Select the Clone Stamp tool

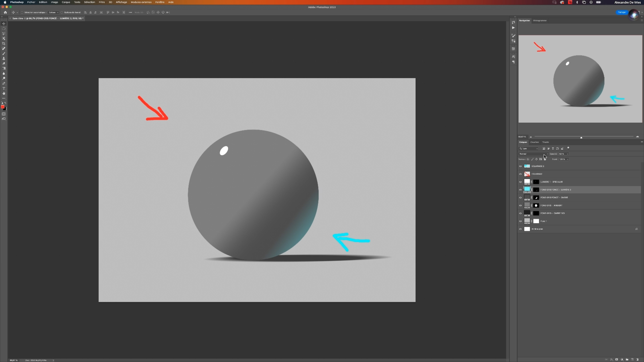coord(4,58)
